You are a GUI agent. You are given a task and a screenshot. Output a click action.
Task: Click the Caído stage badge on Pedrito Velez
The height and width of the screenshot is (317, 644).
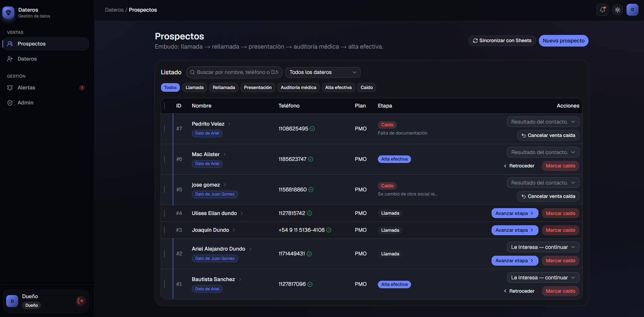tap(387, 125)
